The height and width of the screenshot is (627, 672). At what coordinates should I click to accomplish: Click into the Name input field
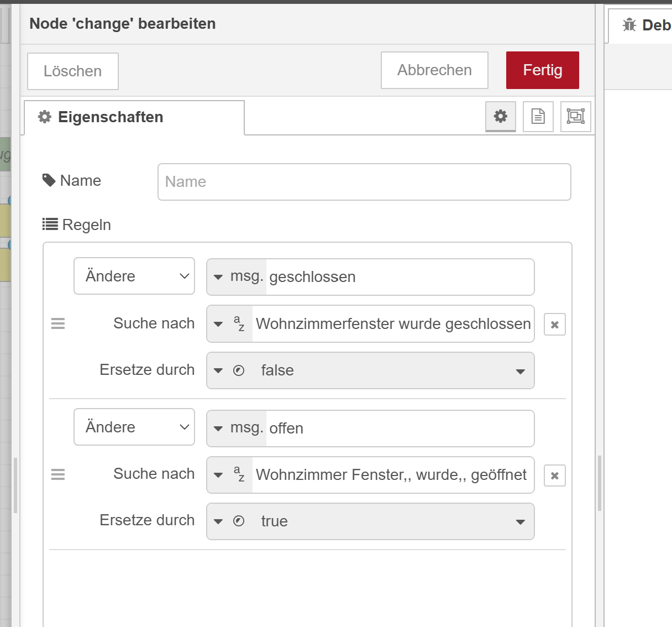click(364, 182)
